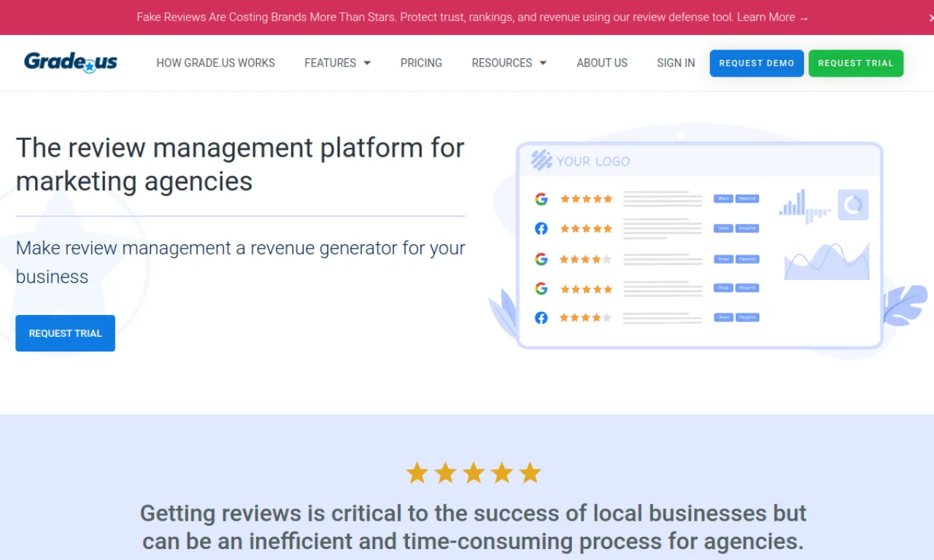Click the bar chart graphic in the illustration
This screenshot has width=934, height=560.
click(x=805, y=206)
